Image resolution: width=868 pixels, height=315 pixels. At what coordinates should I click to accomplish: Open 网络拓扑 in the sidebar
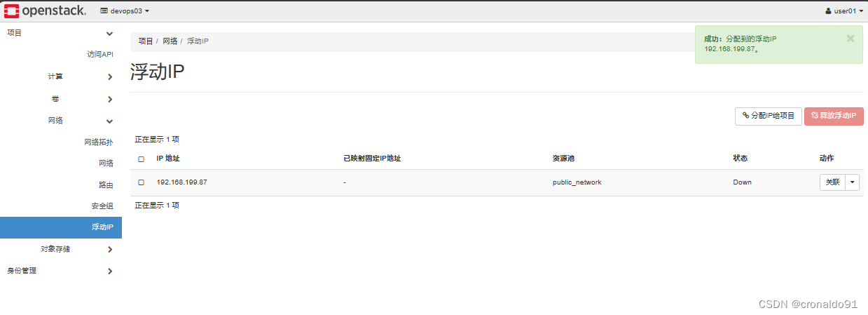(x=99, y=142)
